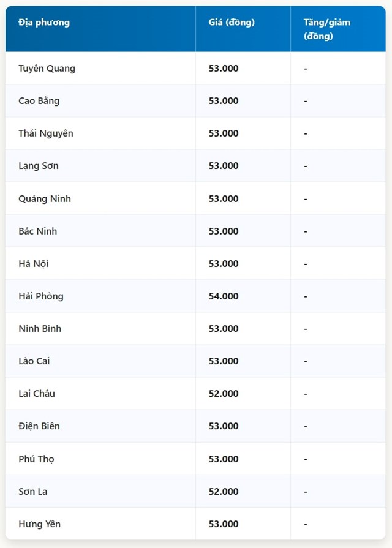Click on Phú Thọ location cell

tap(36, 459)
